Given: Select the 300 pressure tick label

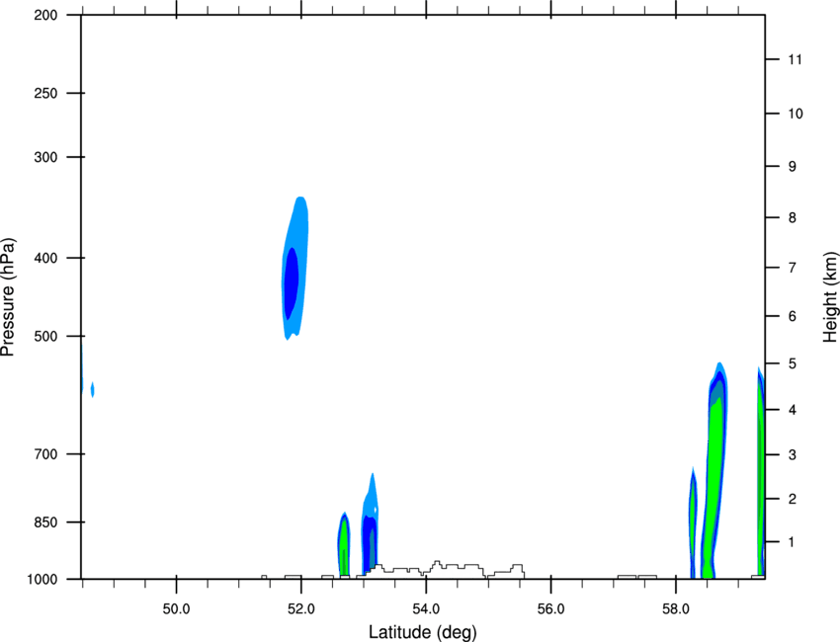Looking at the screenshot, I should point(45,157).
